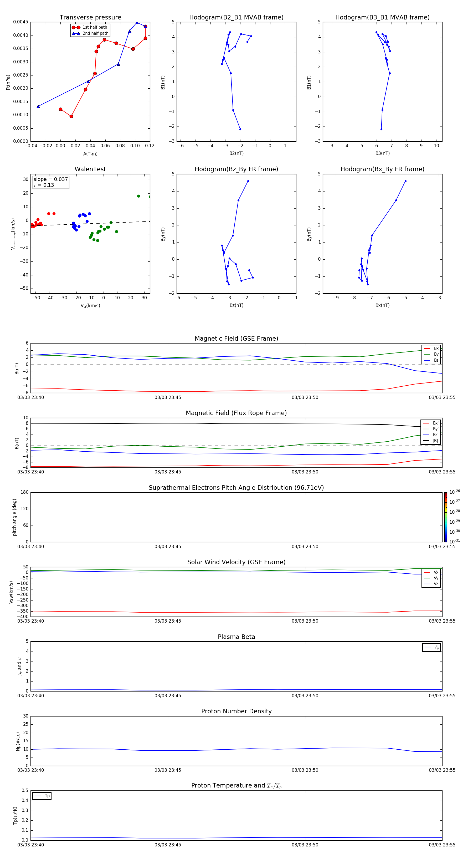Click the pitch angle colorbar
This screenshot has width=473, height=868.
[446, 517]
